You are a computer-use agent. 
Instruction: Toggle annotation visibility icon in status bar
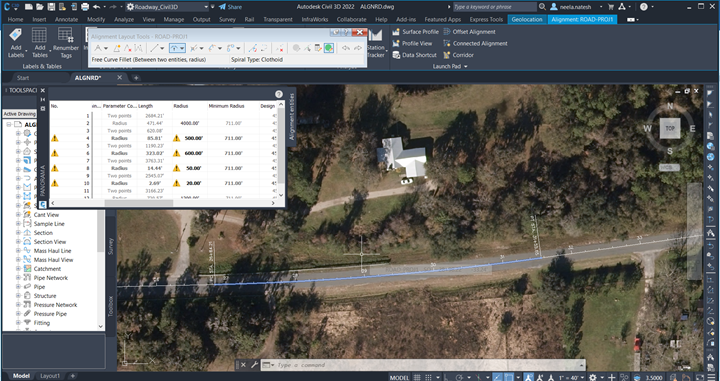(528, 377)
